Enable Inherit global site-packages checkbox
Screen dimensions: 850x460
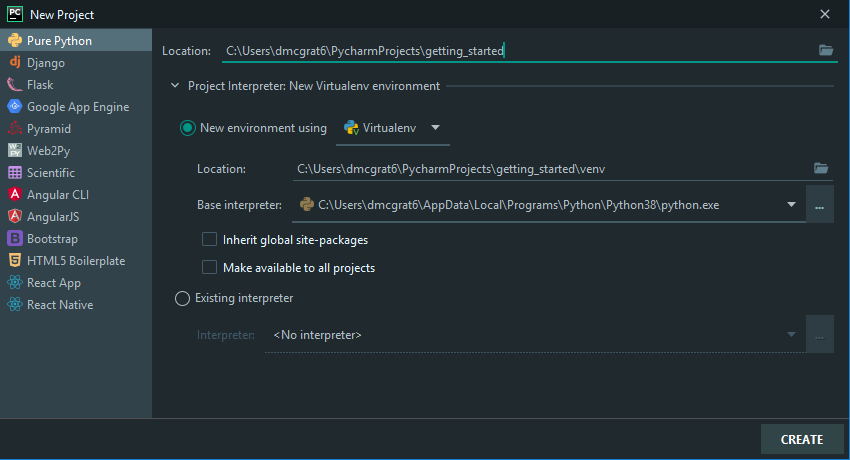(209, 240)
